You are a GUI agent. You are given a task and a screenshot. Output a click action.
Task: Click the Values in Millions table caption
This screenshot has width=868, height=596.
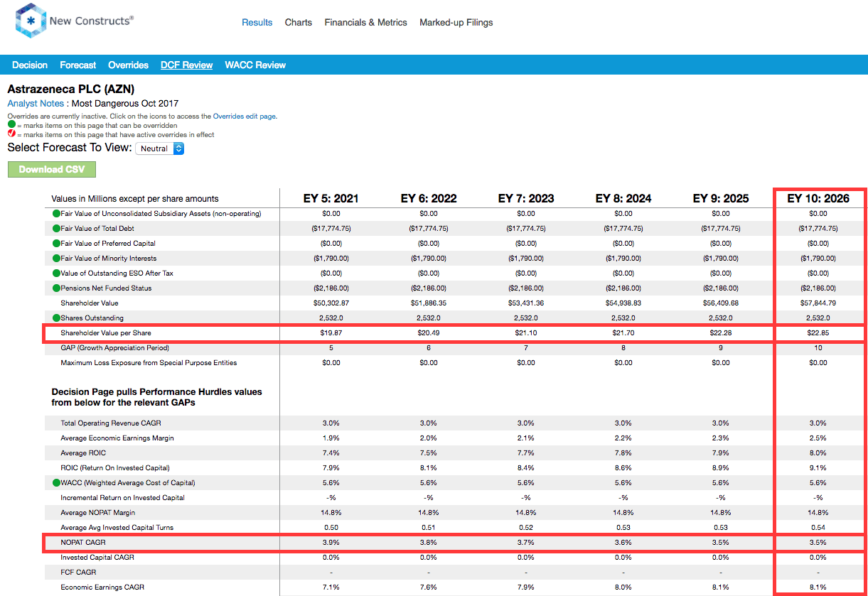[135, 199]
